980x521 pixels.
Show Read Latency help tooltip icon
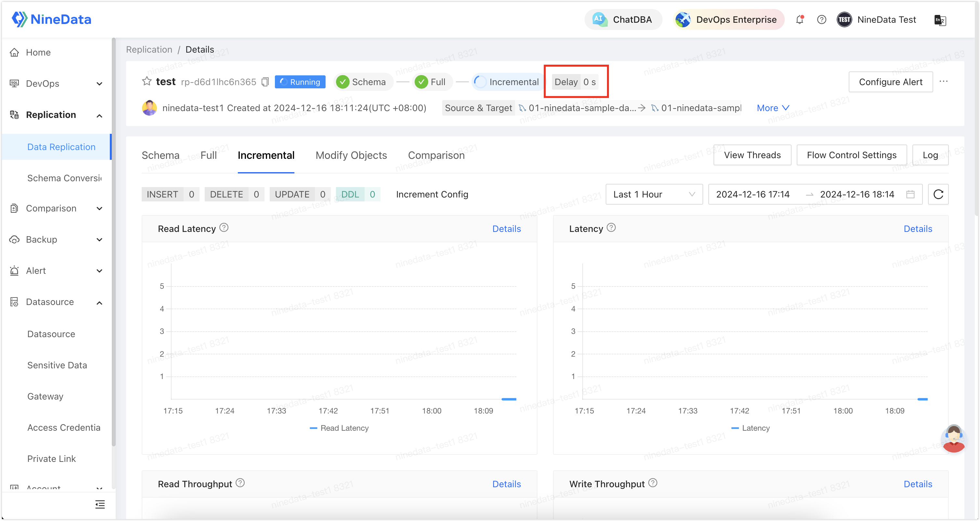(x=224, y=228)
